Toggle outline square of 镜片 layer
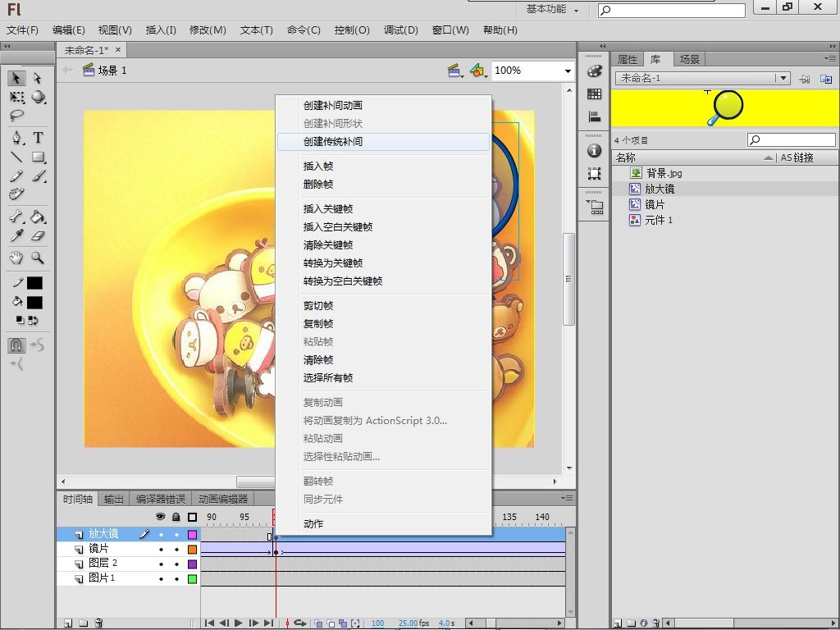The height and width of the screenshot is (630, 840). (192, 550)
